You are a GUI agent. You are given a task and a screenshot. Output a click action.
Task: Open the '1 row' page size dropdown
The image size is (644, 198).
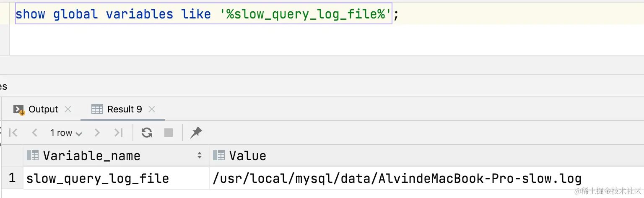pyautogui.click(x=66, y=133)
